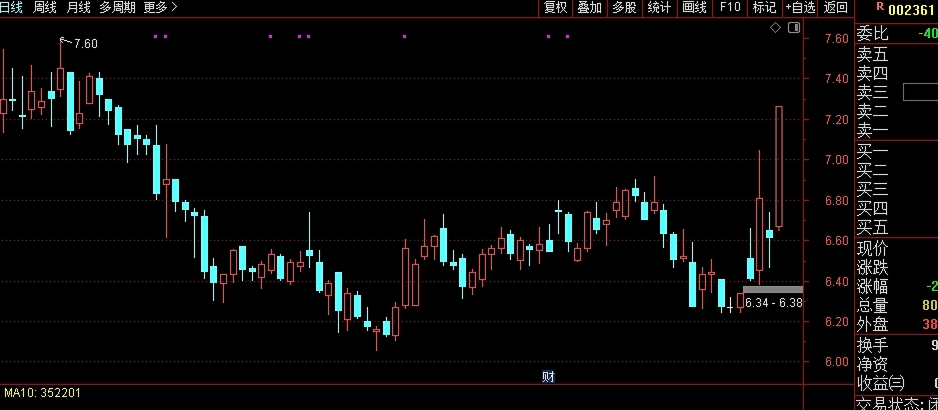Switch to the 月线 monthly chart tab
The image size is (938, 410).
78,7
